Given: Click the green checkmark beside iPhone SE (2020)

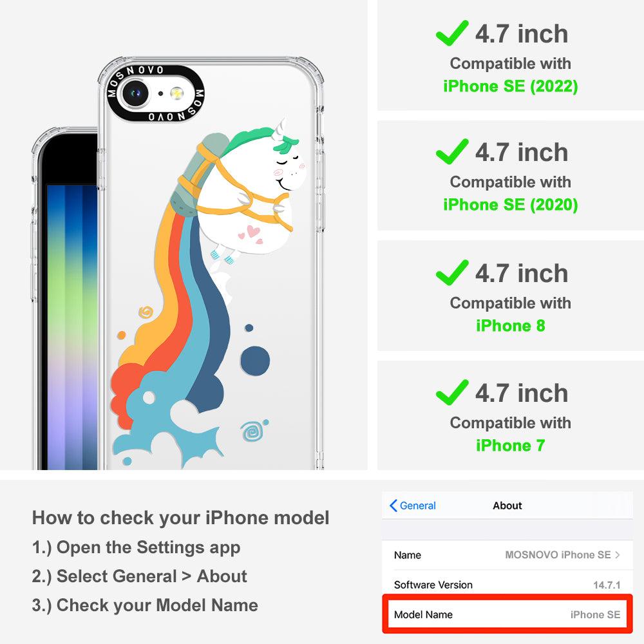Looking at the screenshot, I should (x=452, y=151).
